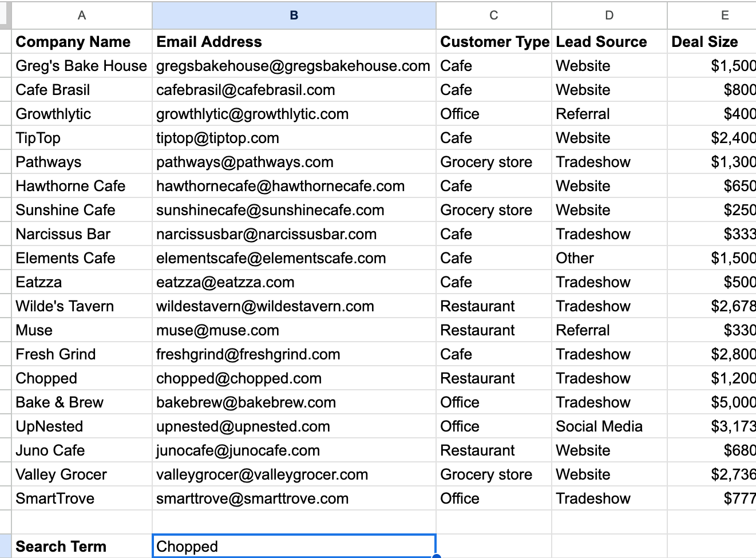Click the fill handle on the selected cell
This screenshot has width=756, height=558.
436,556
